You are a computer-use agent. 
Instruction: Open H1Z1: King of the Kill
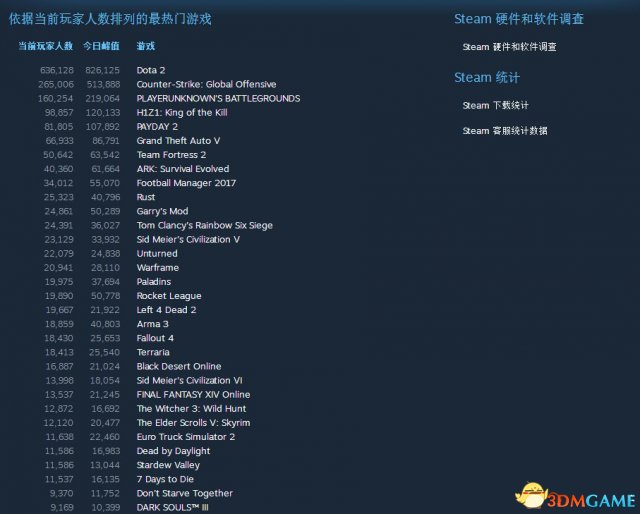(x=182, y=112)
